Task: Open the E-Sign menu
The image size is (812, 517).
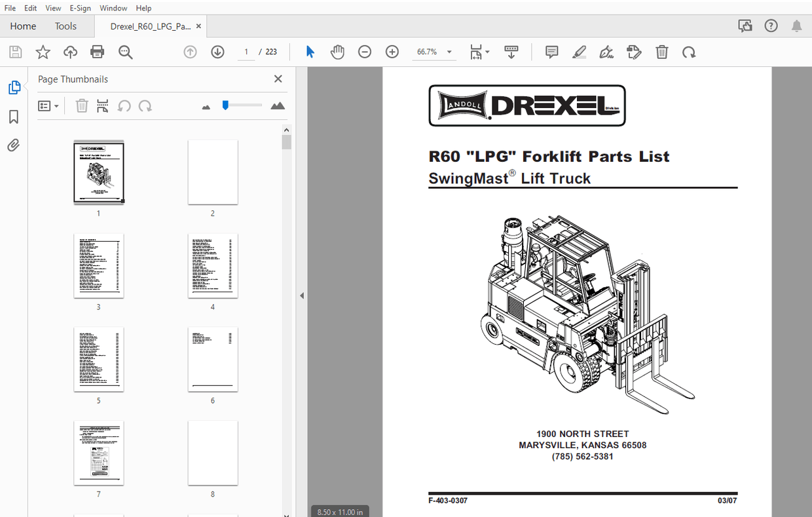Action: (x=80, y=8)
